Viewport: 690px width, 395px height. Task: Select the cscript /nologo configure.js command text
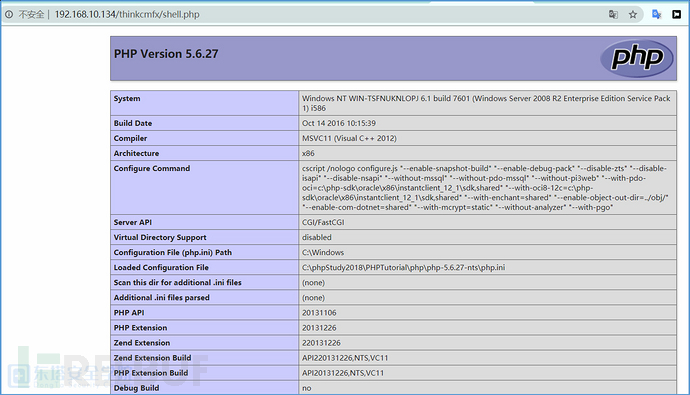click(x=485, y=188)
